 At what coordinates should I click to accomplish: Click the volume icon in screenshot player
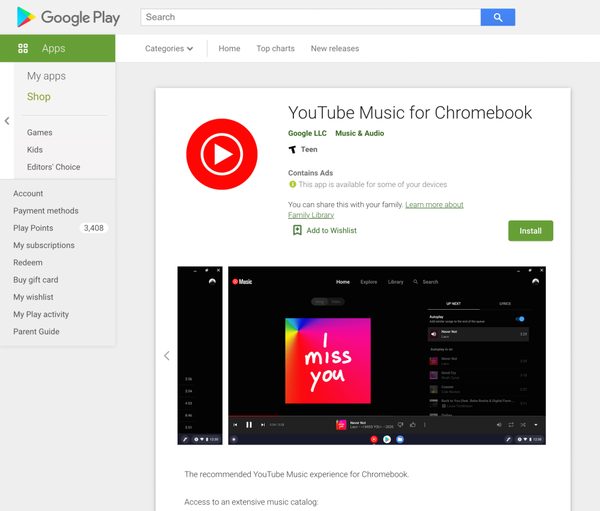pos(499,425)
